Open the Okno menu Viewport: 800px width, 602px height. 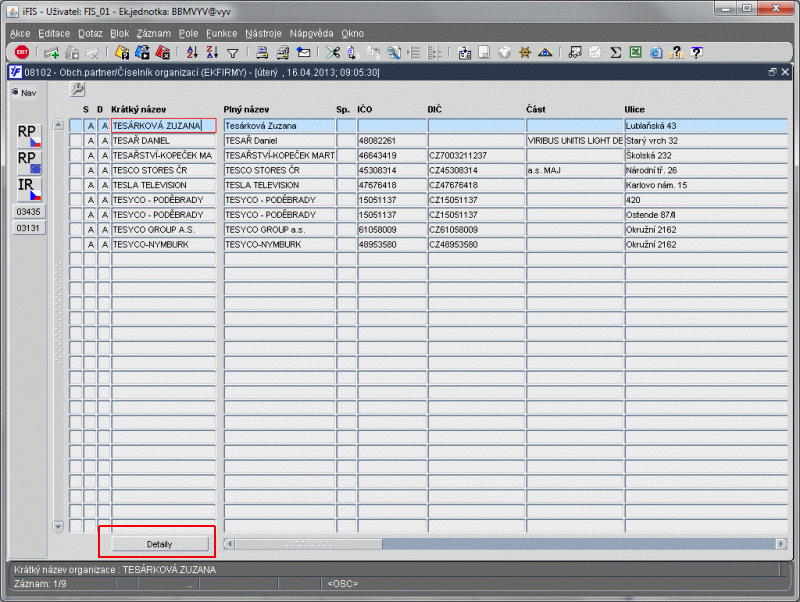pyautogui.click(x=353, y=34)
